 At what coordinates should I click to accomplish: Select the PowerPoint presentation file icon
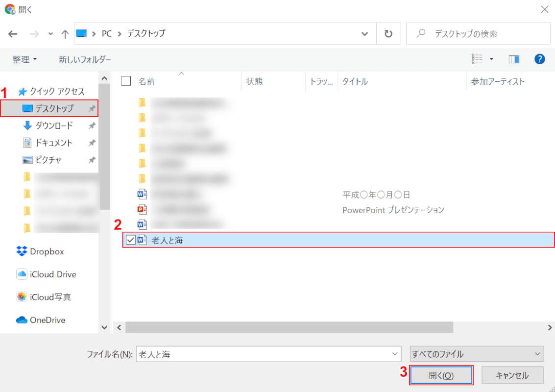(142, 210)
